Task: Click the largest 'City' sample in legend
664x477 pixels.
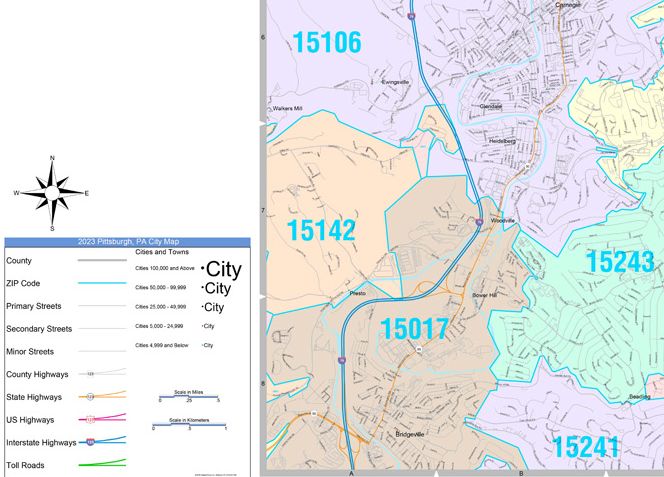Action: coord(222,268)
